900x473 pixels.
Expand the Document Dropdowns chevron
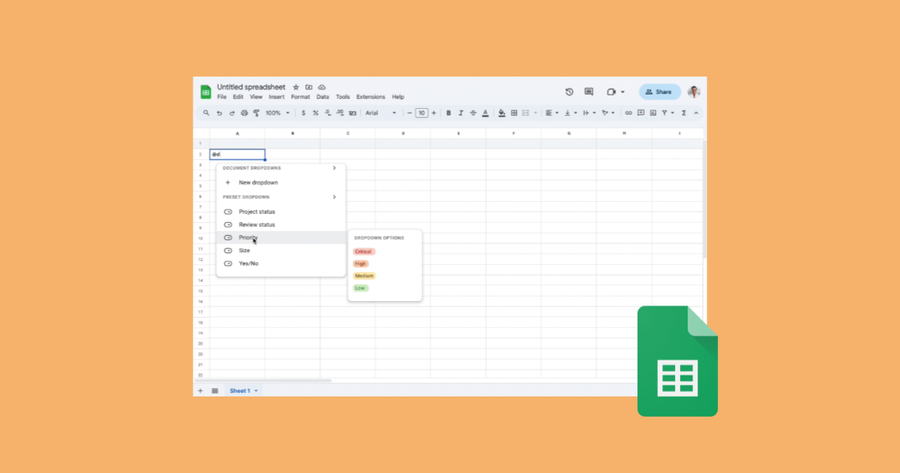pyautogui.click(x=334, y=168)
